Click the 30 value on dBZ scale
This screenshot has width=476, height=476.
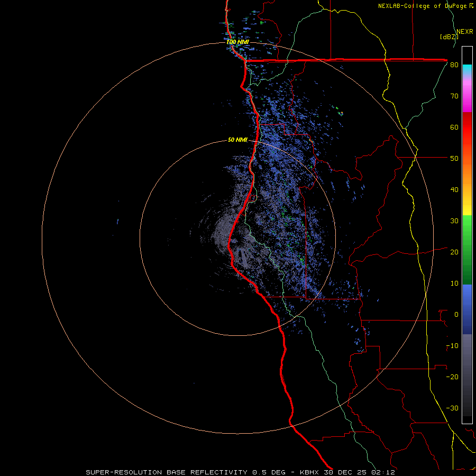point(454,221)
